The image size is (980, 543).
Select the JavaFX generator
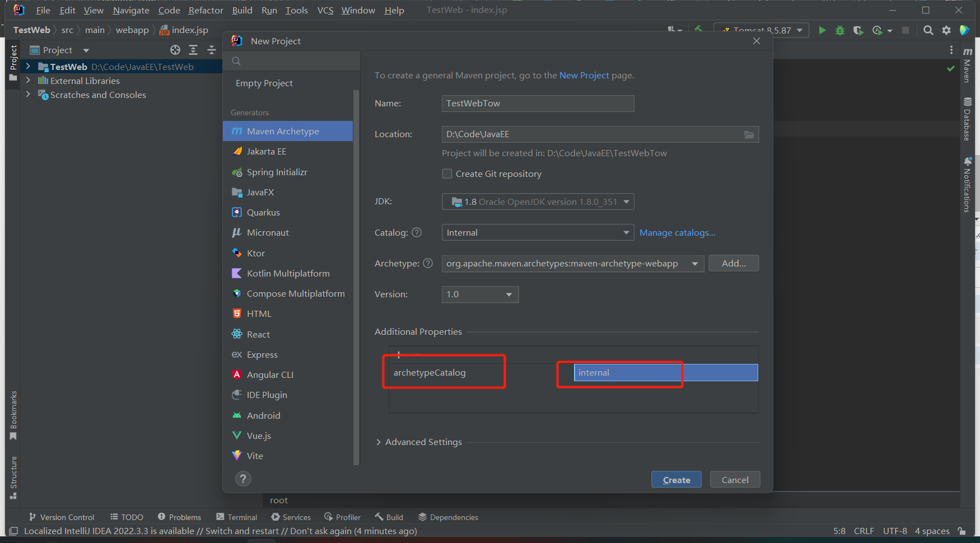pyautogui.click(x=288, y=192)
